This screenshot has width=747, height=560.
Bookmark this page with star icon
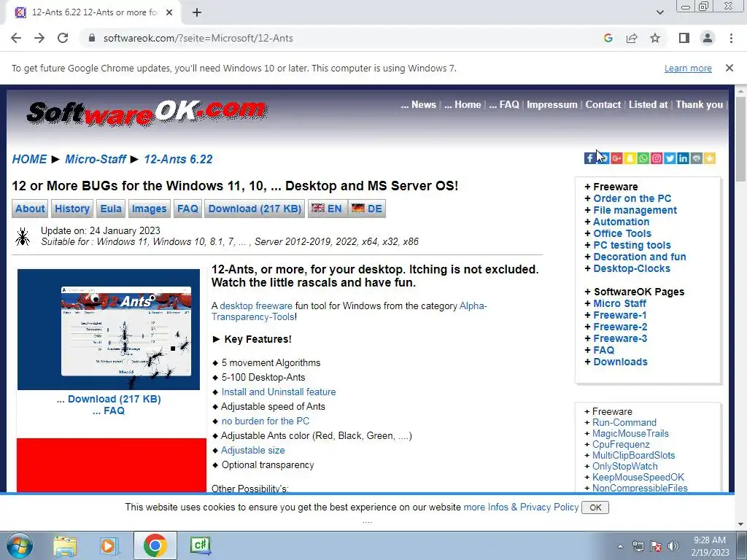click(x=655, y=38)
